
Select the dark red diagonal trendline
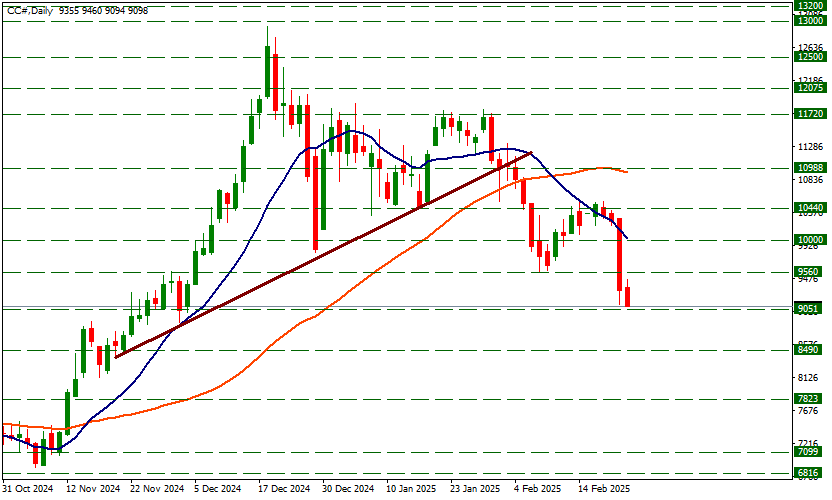(x=324, y=255)
